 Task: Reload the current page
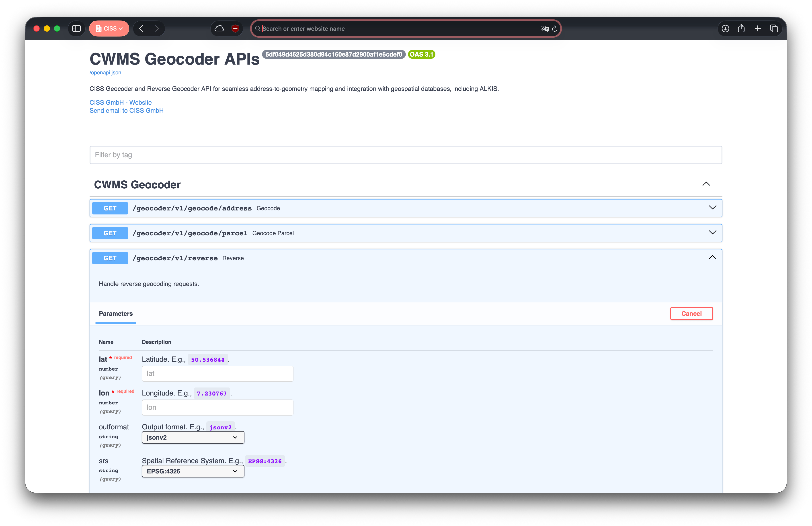pos(555,29)
